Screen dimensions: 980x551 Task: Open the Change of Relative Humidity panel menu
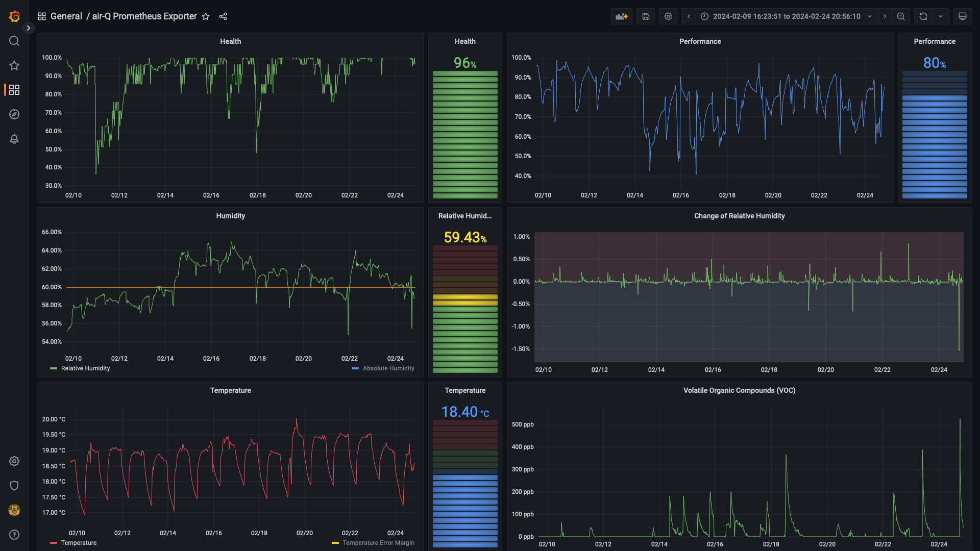[739, 216]
